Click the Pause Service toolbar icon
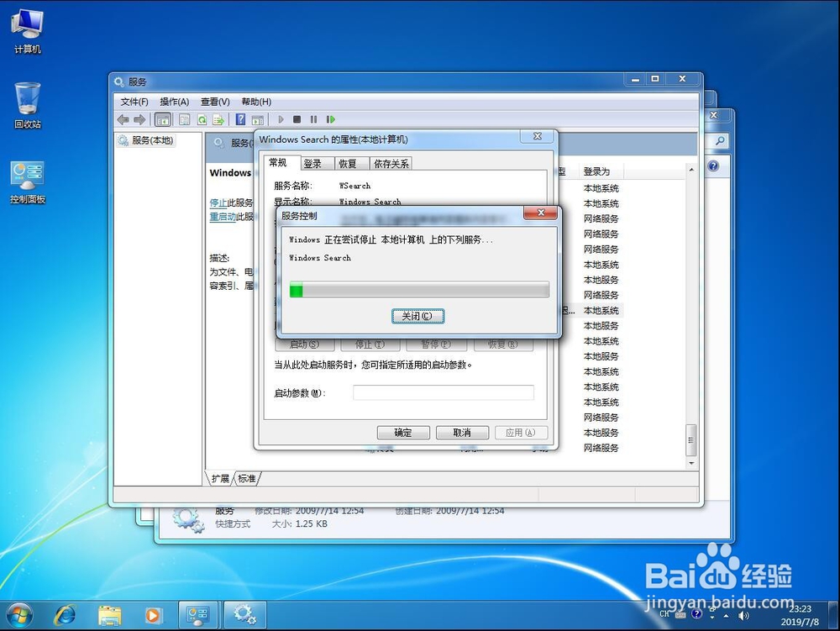Screen dimensions: 840x631 tap(314, 119)
